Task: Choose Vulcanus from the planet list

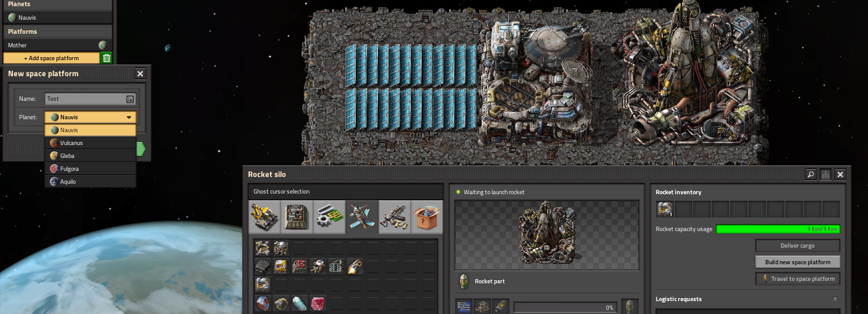Action: coord(90,143)
